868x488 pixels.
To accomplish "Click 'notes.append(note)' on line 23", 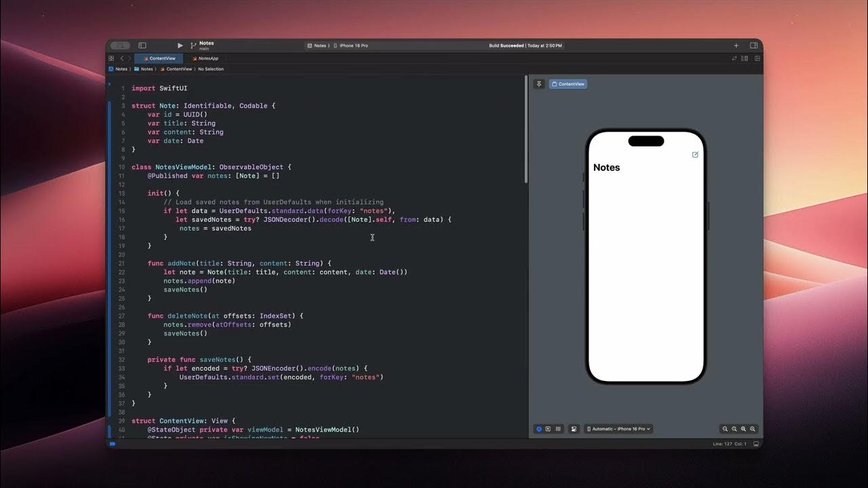I will pos(199,281).
